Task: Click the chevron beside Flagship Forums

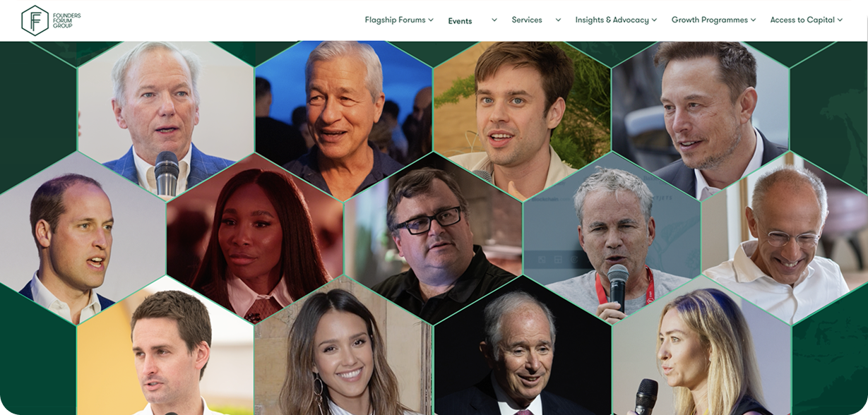Action: (431, 20)
